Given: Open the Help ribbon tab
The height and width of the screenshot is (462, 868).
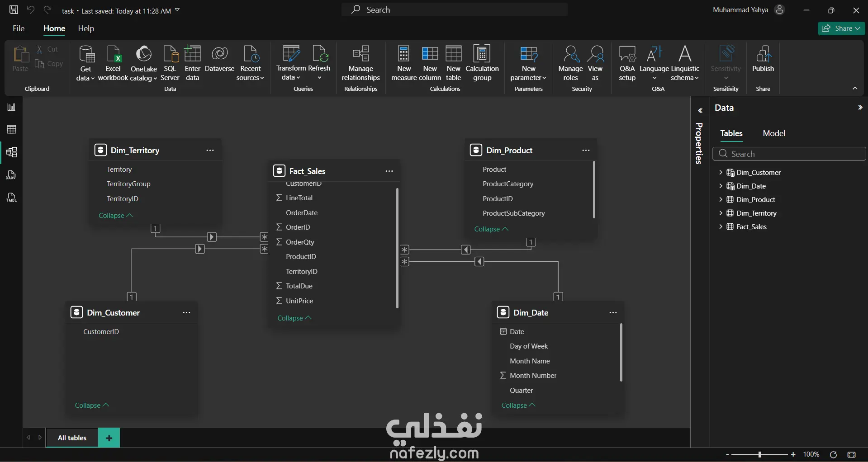Looking at the screenshot, I should [x=86, y=28].
